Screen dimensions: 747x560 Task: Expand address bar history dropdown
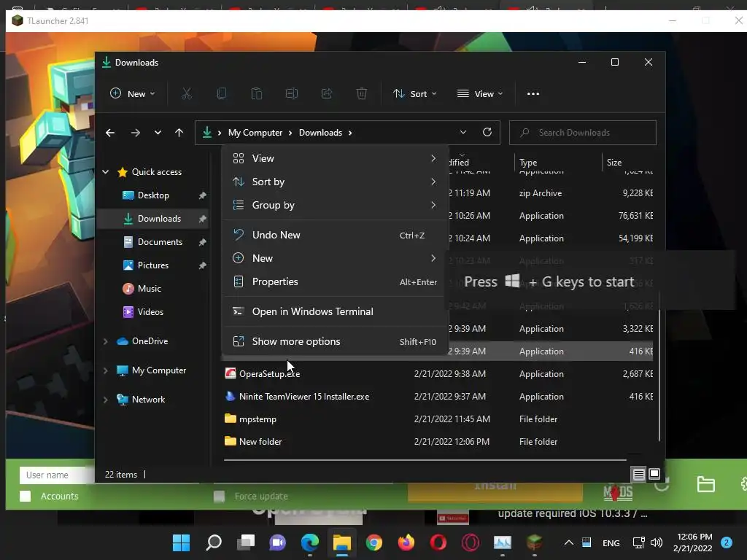click(x=462, y=132)
